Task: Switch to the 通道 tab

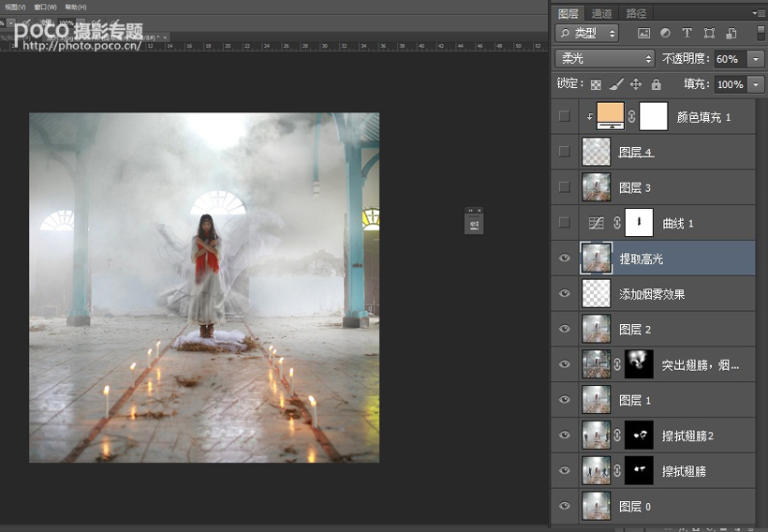Action: 601,13
